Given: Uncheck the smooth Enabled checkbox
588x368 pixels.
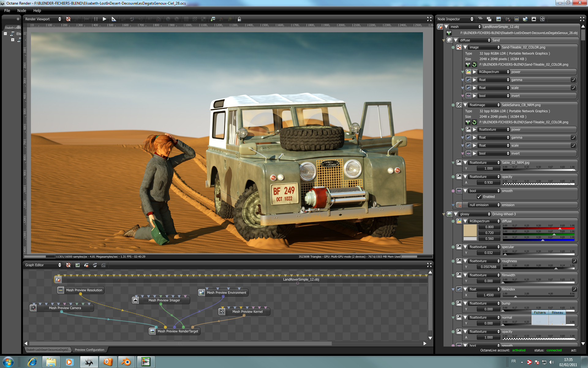Looking at the screenshot, I should (479, 197).
